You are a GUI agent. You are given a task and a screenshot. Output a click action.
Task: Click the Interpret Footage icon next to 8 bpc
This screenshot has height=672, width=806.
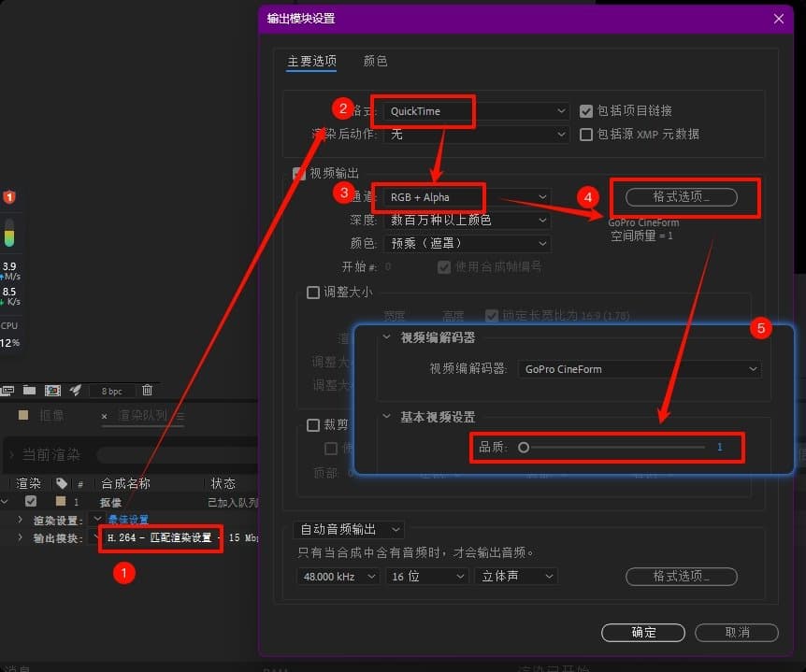tap(73, 390)
